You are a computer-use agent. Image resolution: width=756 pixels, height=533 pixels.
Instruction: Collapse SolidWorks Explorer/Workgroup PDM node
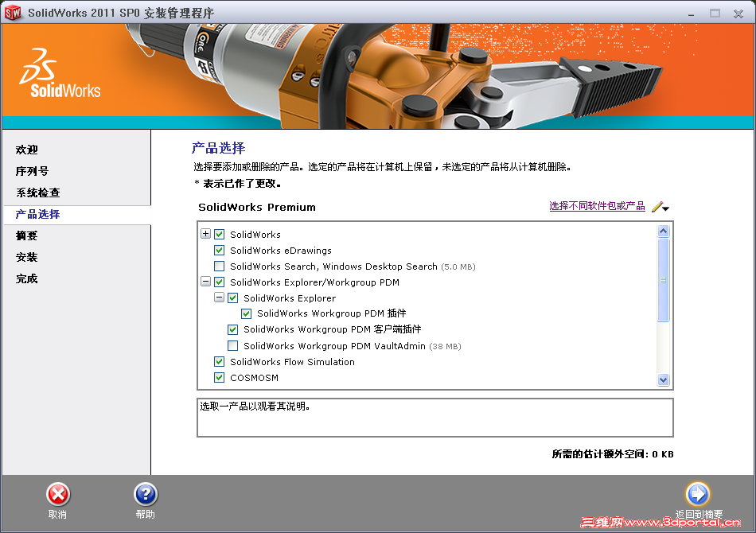pyautogui.click(x=206, y=282)
